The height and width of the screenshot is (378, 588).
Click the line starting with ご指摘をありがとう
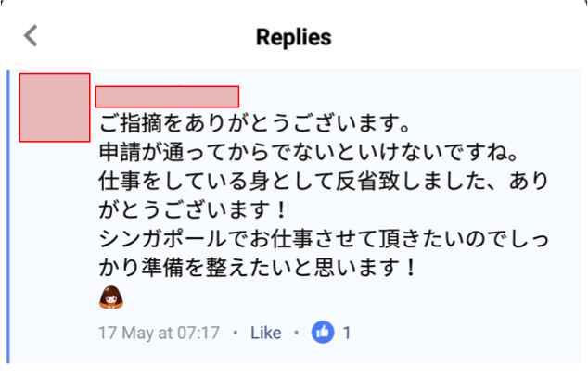click(253, 123)
